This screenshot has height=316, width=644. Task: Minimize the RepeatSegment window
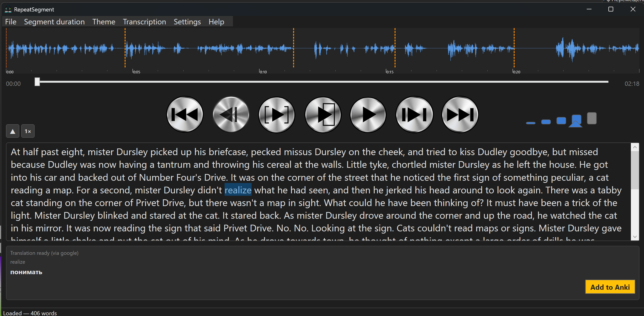tap(589, 9)
